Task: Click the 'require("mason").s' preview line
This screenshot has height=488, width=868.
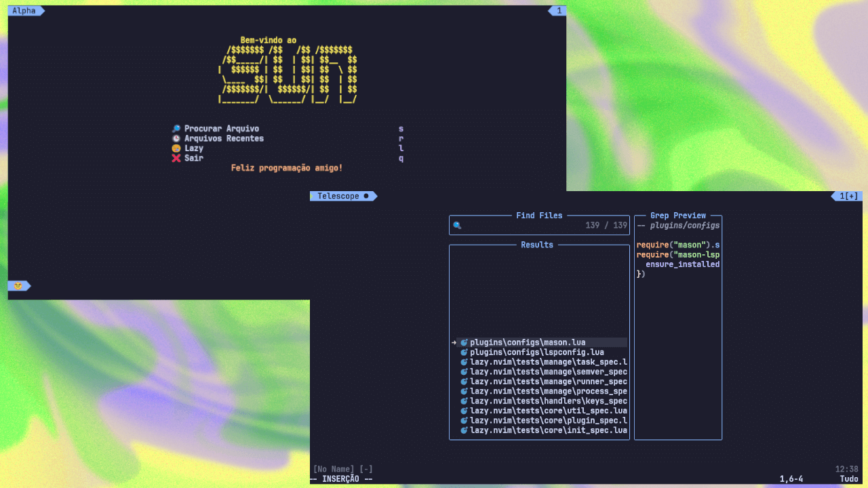Action: click(678, 245)
